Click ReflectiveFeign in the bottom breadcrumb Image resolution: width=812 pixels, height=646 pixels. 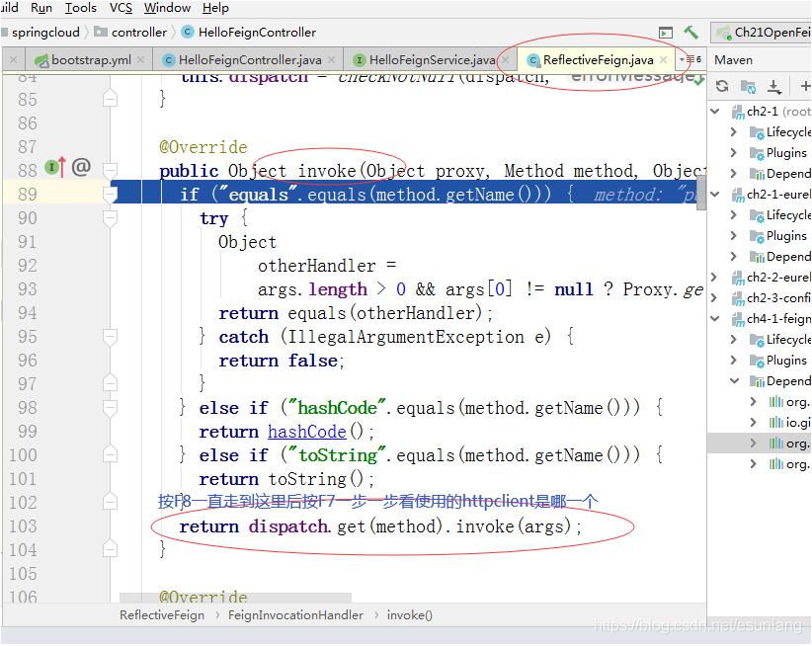point(162,615)
